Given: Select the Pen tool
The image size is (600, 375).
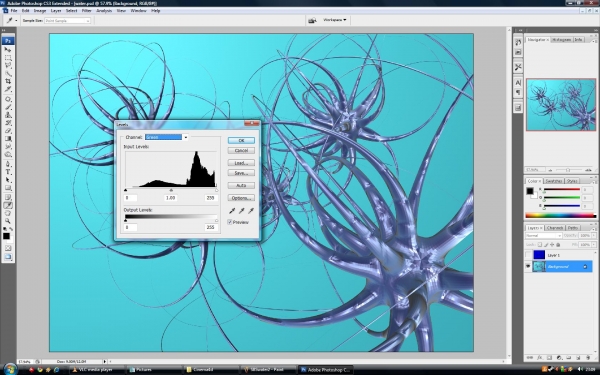Looking at the screenshot, I should (x=8, y=164).
